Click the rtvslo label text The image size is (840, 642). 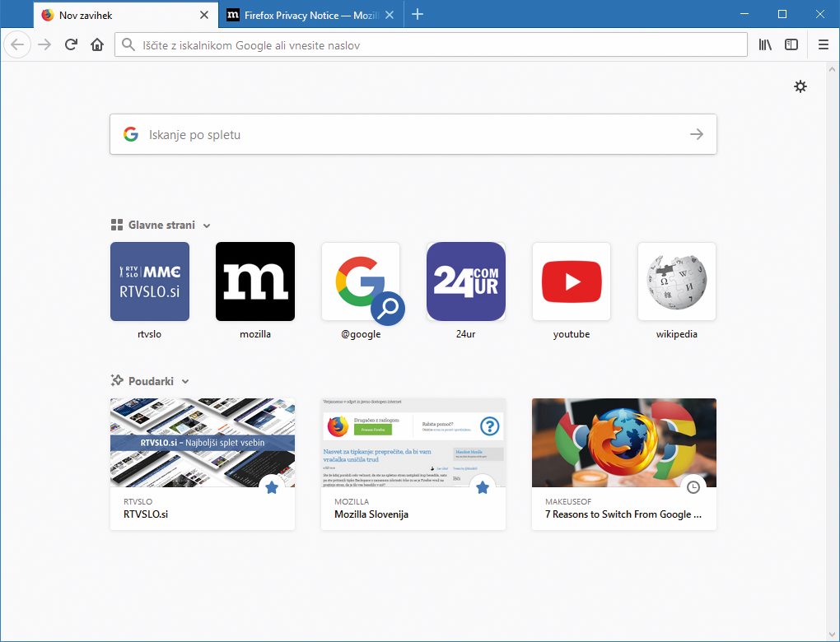149,333
